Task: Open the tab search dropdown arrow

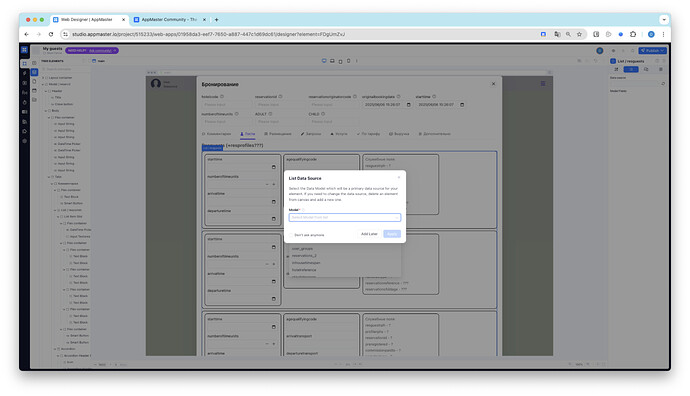Action: tap(664, 20)
